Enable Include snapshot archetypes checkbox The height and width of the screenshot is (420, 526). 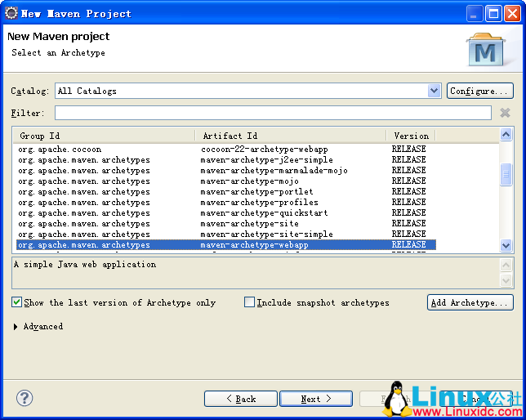click(x=249, y=302)
